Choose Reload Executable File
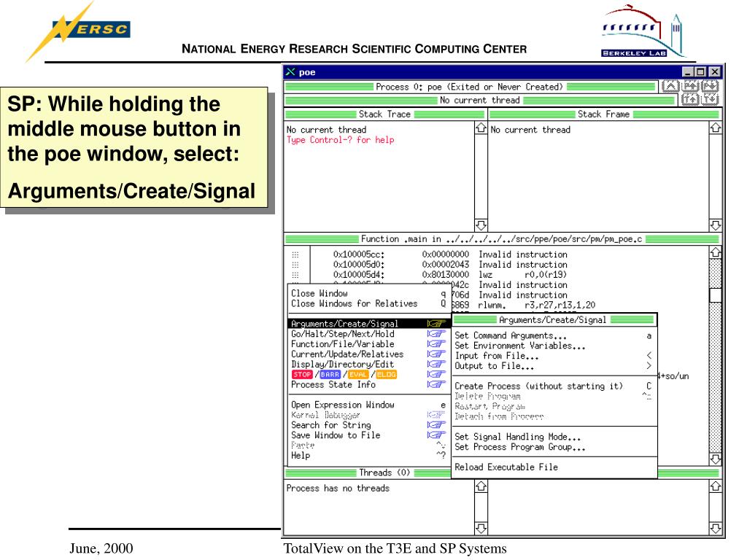Image resolution: width=747 pixels, height=560 pixels. [554, 467]
